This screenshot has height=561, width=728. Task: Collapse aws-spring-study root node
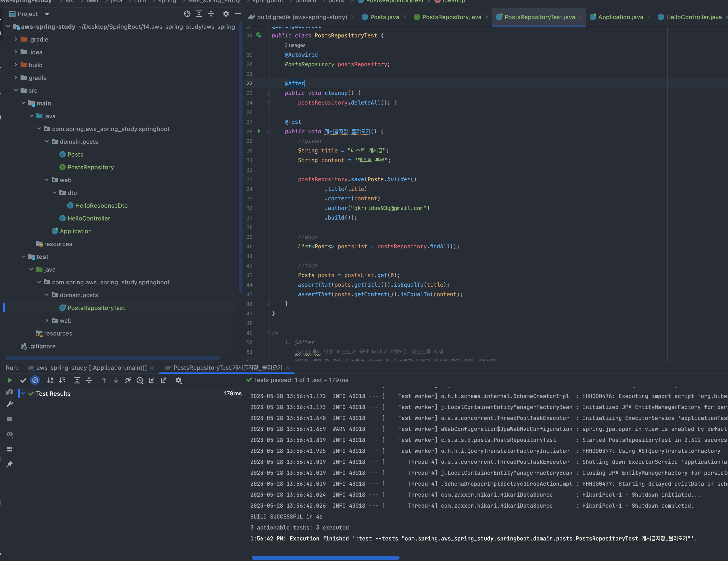8,26
